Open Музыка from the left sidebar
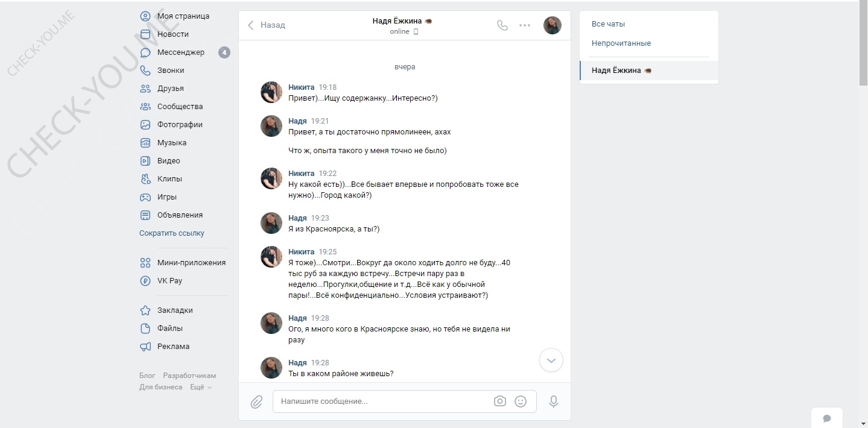 click(x=171, y=143)
